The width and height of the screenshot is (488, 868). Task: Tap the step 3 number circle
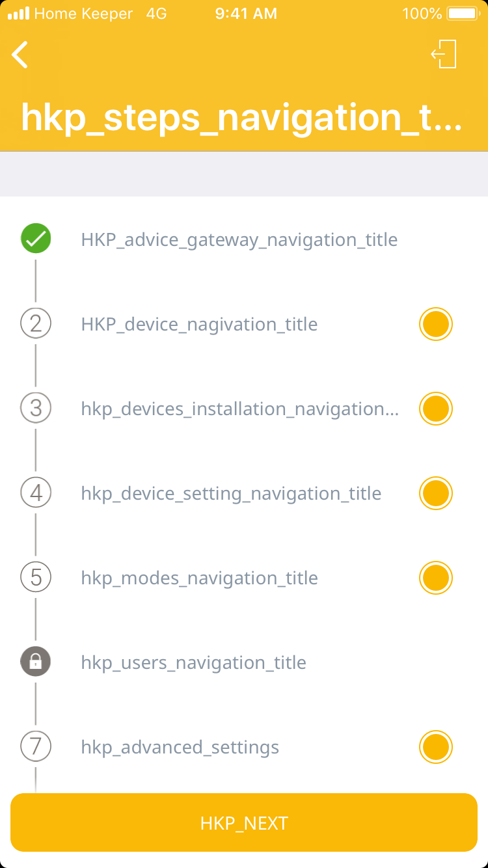coord(36,408)
